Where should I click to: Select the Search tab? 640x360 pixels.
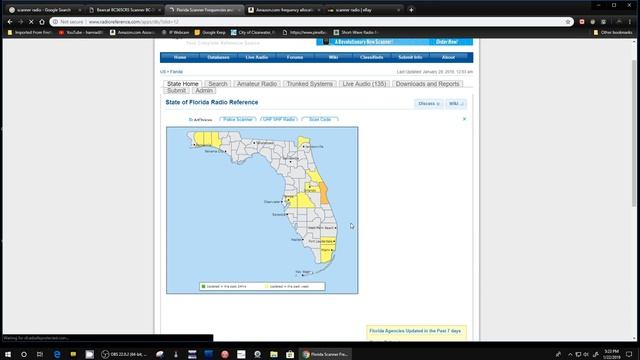click(x=218, y=84)
